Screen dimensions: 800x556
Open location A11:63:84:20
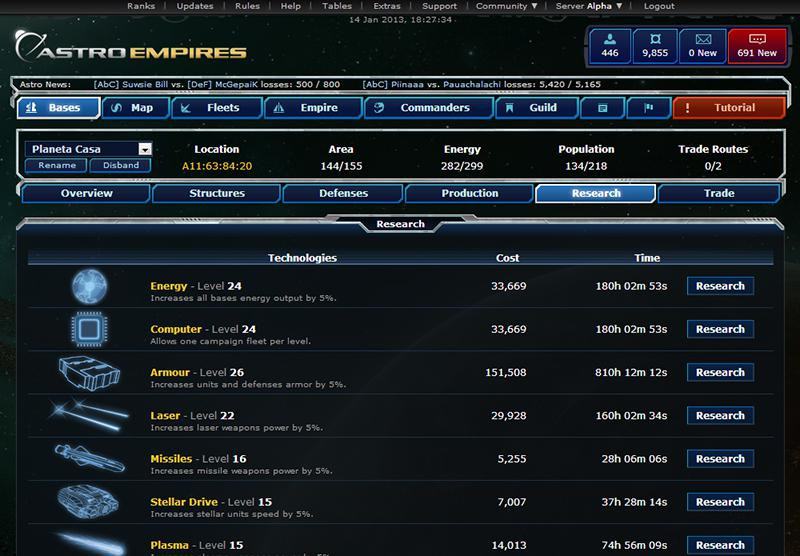(217, 166)
